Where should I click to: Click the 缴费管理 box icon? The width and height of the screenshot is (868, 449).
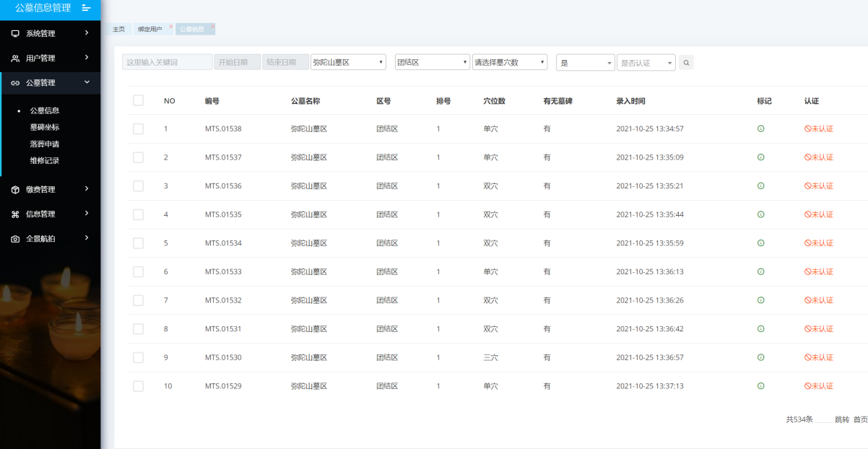(x=15, y=189)
